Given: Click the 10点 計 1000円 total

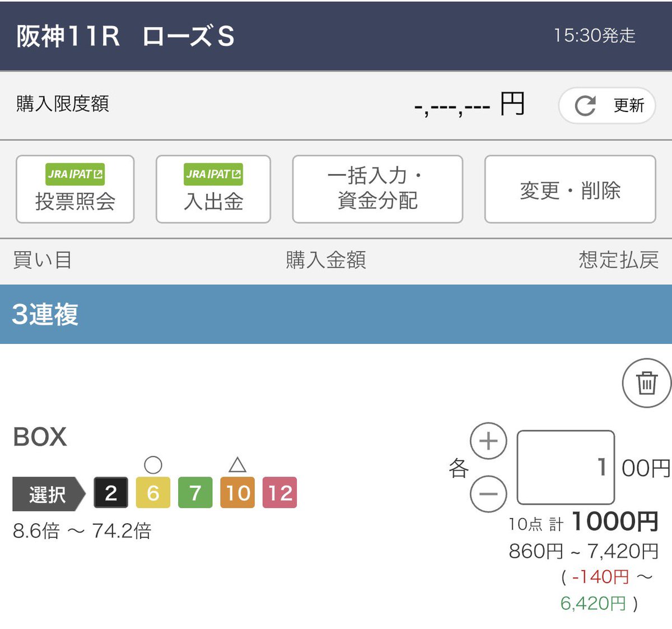Looking at the screenshot, I should coord(584,522).
